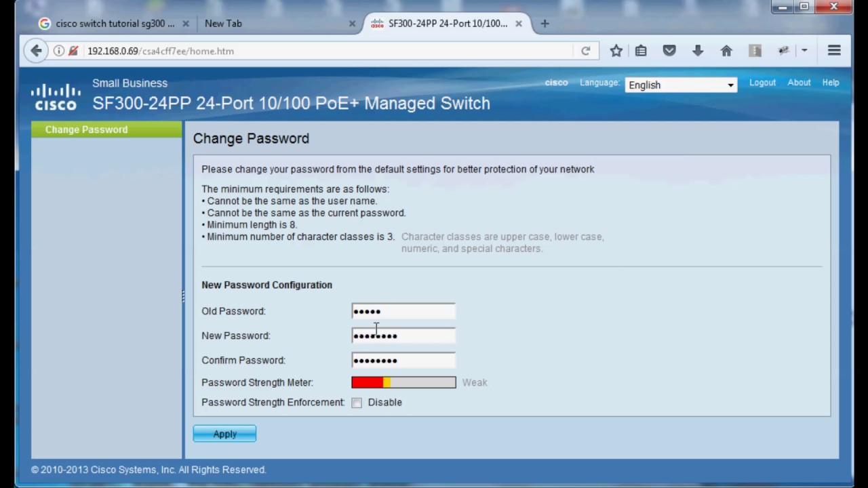Click the Apply button

pyautogui.click(x=224, y=434)
